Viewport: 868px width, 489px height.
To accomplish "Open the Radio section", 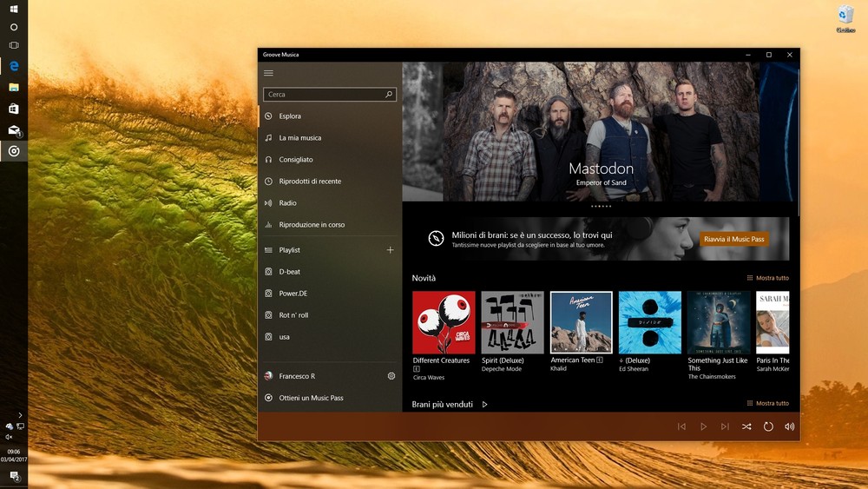I will 329,202.
